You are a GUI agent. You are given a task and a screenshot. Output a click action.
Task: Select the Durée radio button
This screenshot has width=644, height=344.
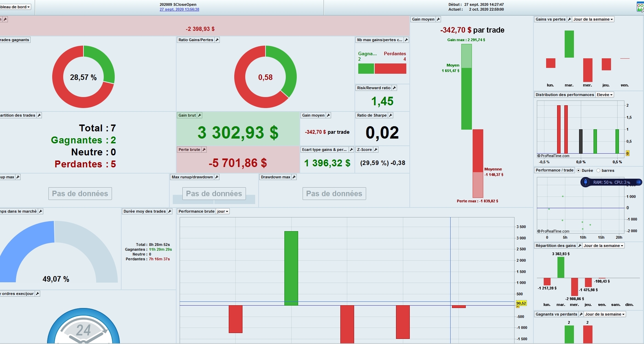click(x=579, y=170)
